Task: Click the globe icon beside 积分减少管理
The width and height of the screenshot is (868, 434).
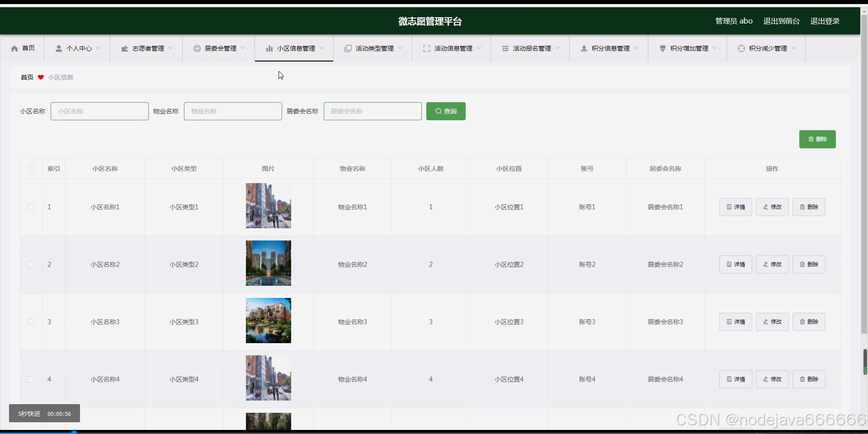Action: pyautogui.click(x=741, y=48)
